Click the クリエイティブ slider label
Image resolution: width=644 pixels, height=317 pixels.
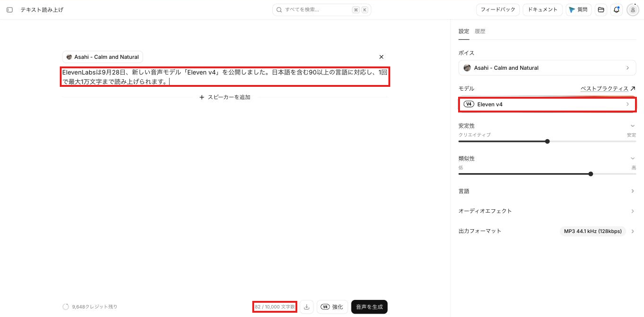(x=475, y=135)
